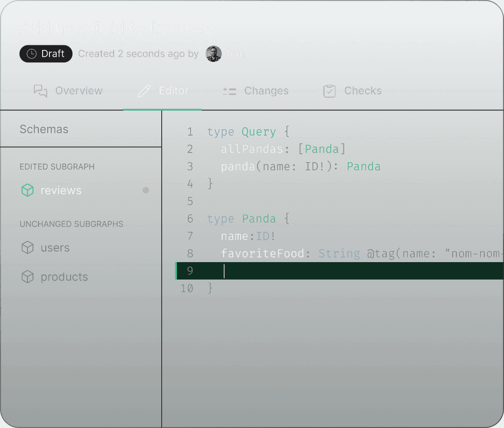This screenshot has width=504, height=428.
Task: Click the Changes plus-minus diff icon
Action: [229, 91]
